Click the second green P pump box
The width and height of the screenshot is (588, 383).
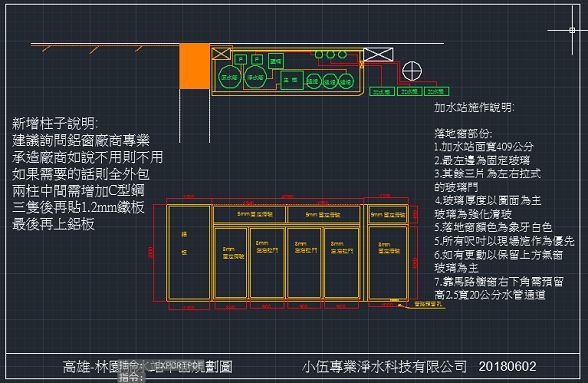pyautogui.click(x=257, y=59)
